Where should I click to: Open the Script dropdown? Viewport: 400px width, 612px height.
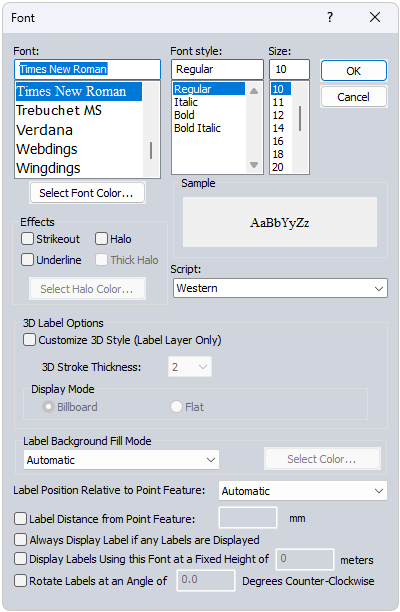[x=280, y=288]
